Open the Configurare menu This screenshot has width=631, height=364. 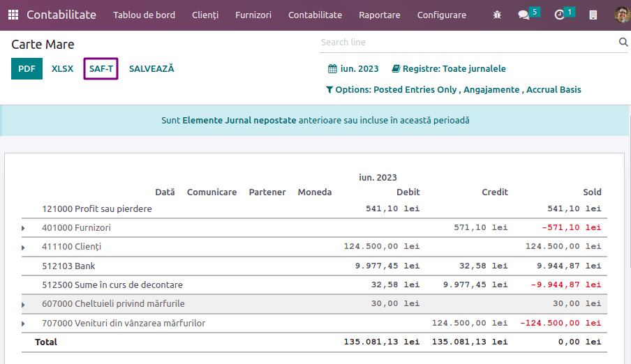tap(441, 15)
